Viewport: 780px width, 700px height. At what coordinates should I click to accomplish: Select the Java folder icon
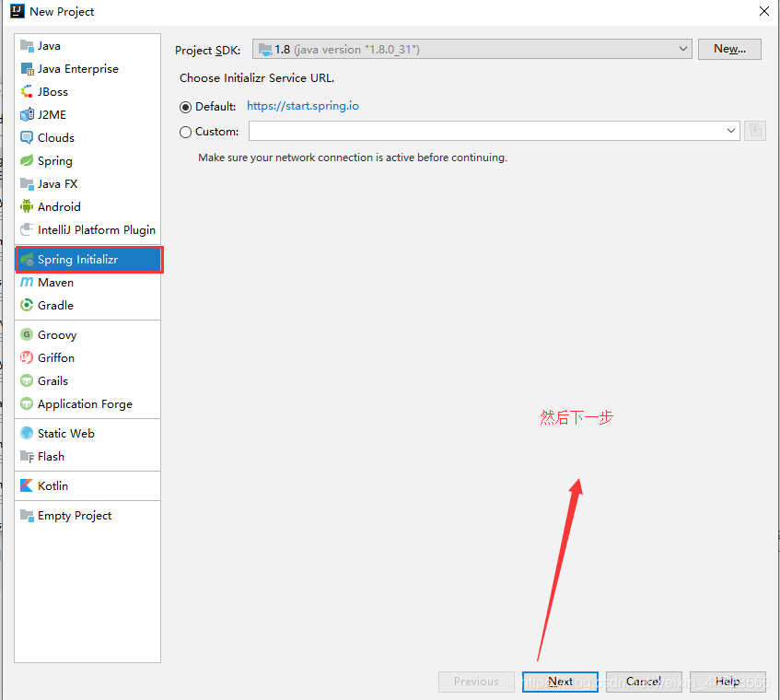(x=27, y=46)
